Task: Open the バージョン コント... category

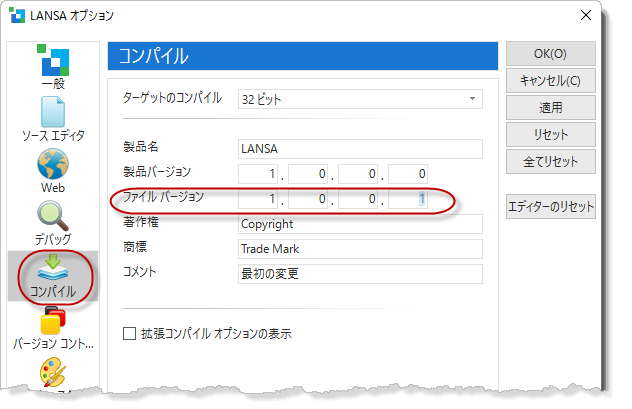Action: (x=53, y=328)
